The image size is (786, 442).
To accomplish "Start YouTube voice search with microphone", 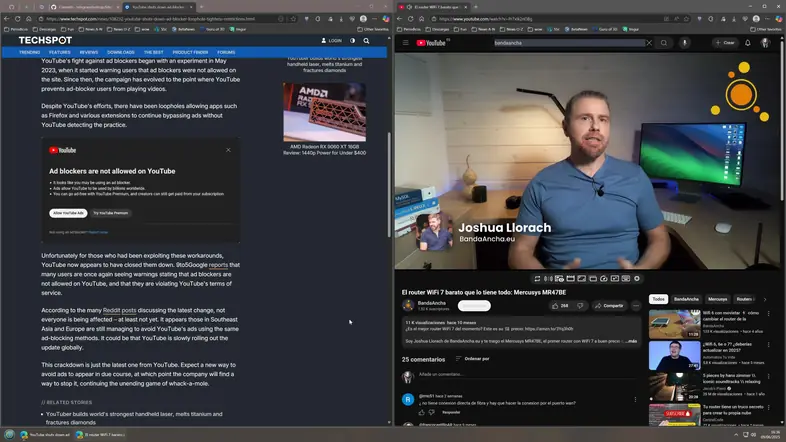I will pyautogui.click(x=684, y=43).
